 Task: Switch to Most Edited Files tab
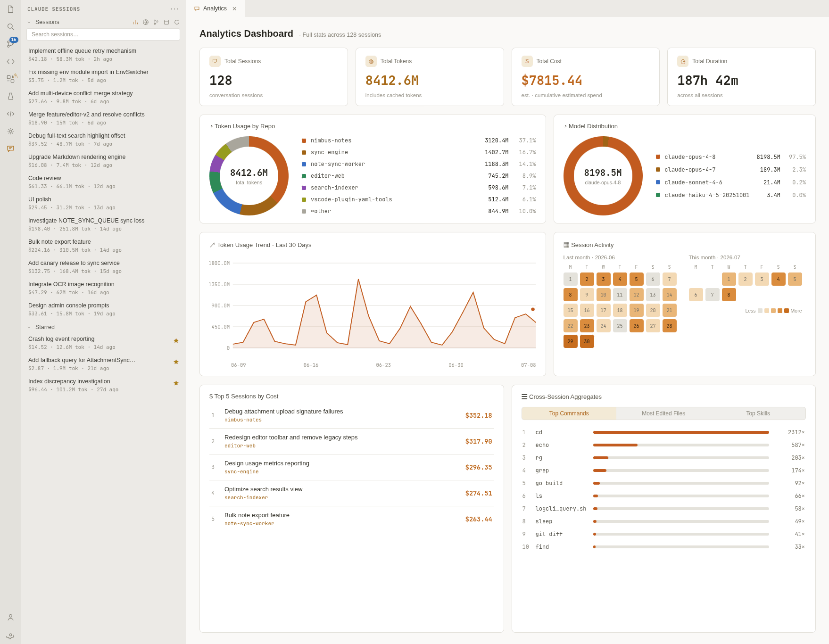(x=663, y=413)
